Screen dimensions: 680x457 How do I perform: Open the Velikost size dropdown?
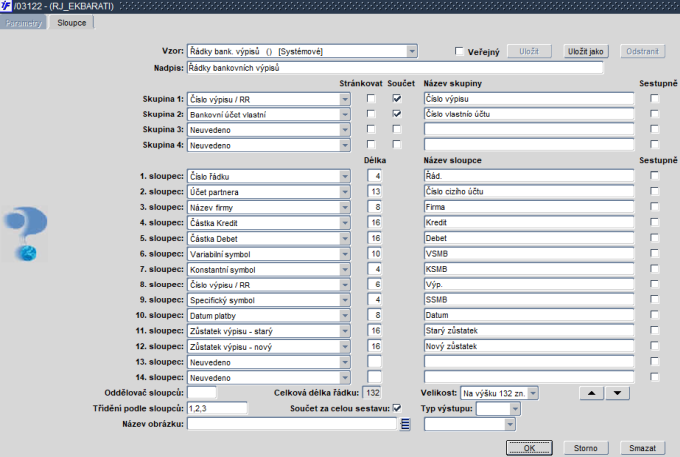[532, 393]
